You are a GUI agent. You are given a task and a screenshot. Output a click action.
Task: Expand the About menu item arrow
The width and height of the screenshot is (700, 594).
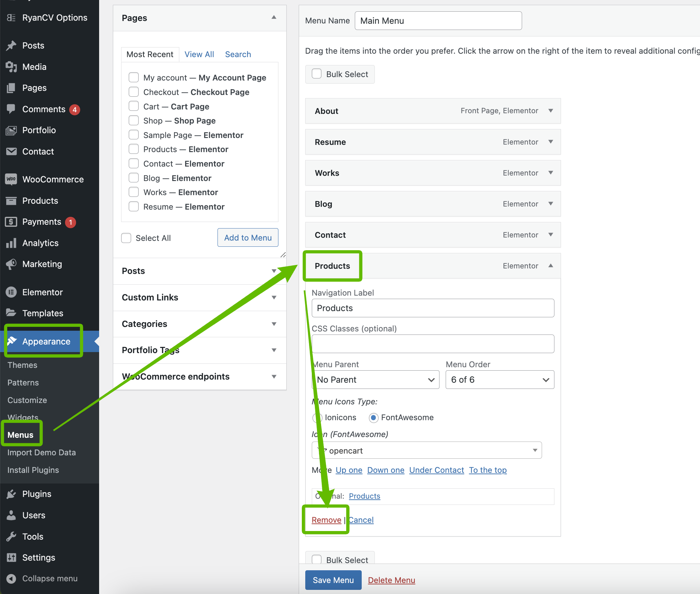coord(551,111)
